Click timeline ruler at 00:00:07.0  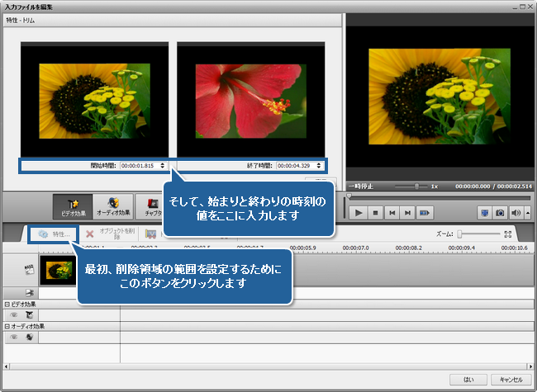(x=355, y=248)
